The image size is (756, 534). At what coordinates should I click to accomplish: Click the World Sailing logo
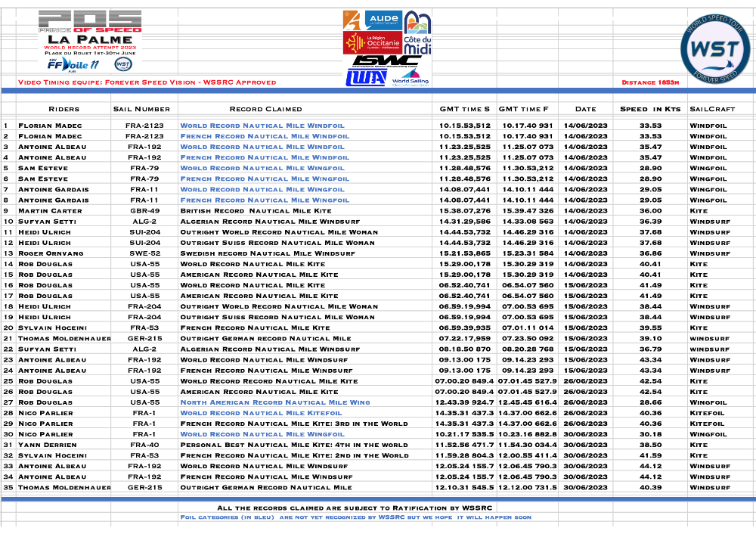tap(411, 78)
